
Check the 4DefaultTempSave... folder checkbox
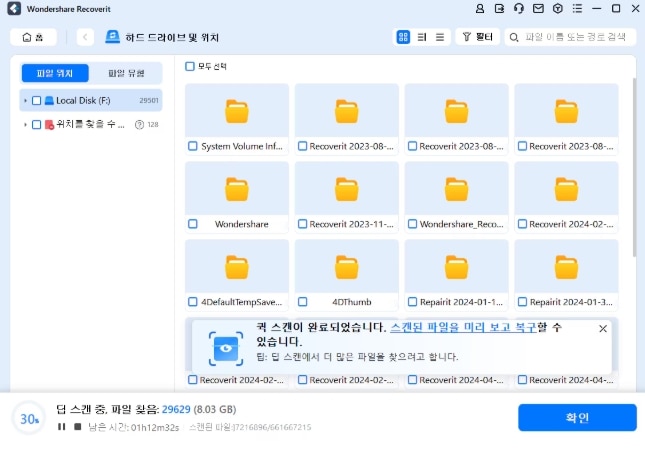click(x=193, y=302)
